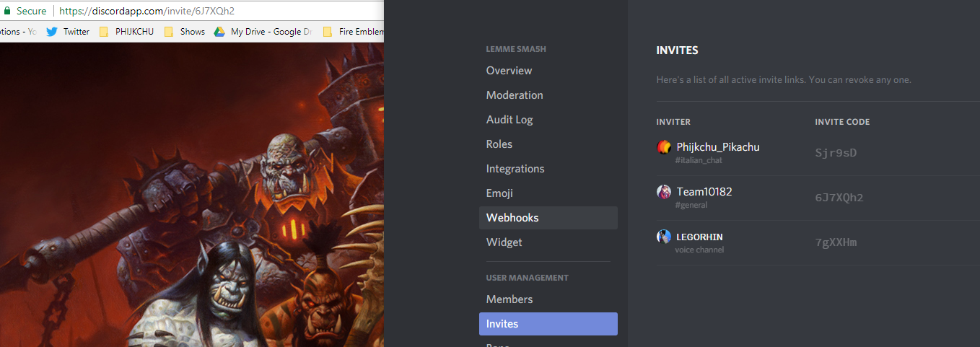Open the Roles settings page

[548, 144]
